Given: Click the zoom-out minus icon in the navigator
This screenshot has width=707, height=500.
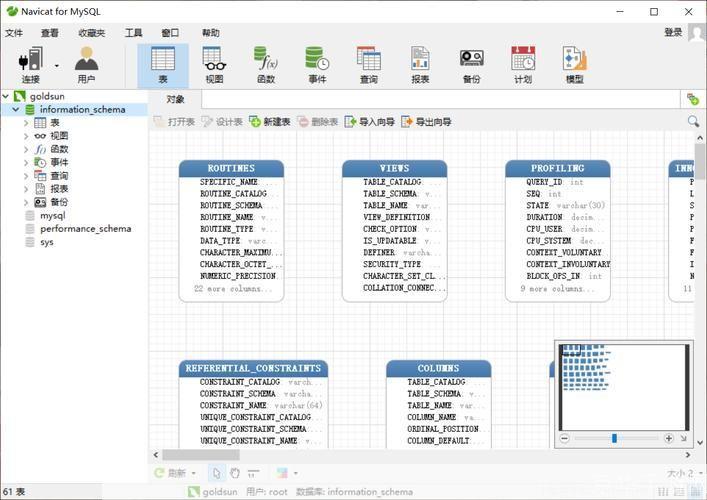Looking at the screenshot, I should coord(564,438).
